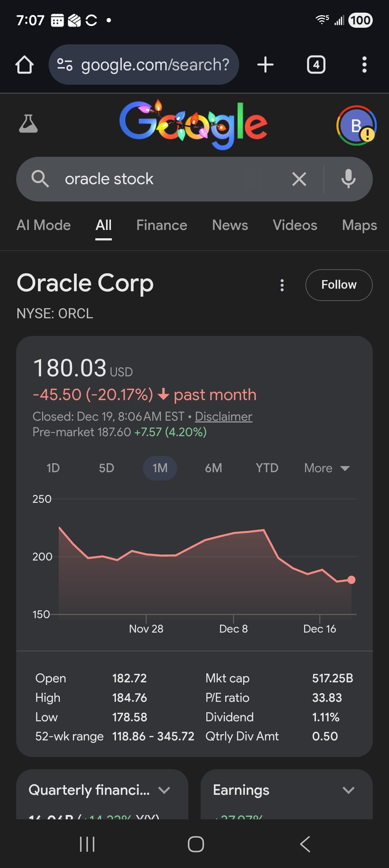Select the 1D chart range
The height and width of the screenshot is (868, 389).
53,468
